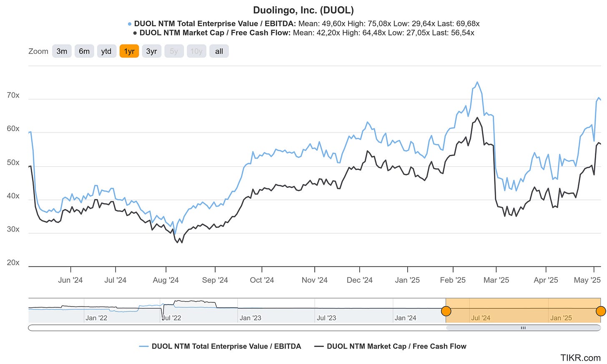Click the Nov '24 x-axis label

pos(315,280)
